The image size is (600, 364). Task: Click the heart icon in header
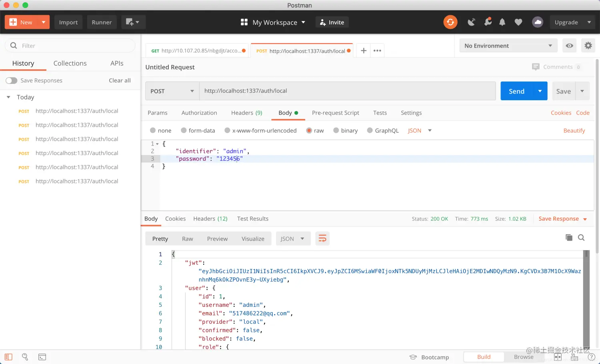click(x=518, y=22)
